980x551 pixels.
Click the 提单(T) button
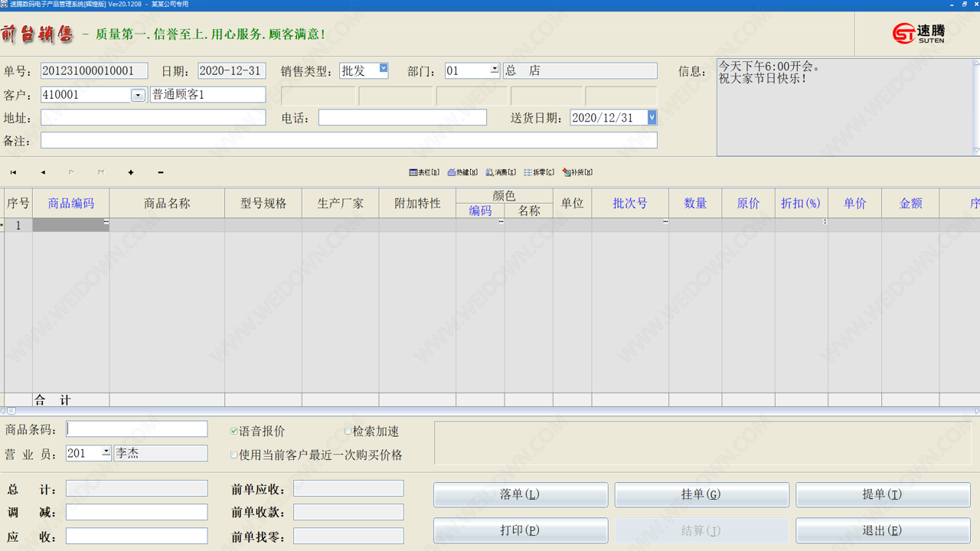(883, 494)
